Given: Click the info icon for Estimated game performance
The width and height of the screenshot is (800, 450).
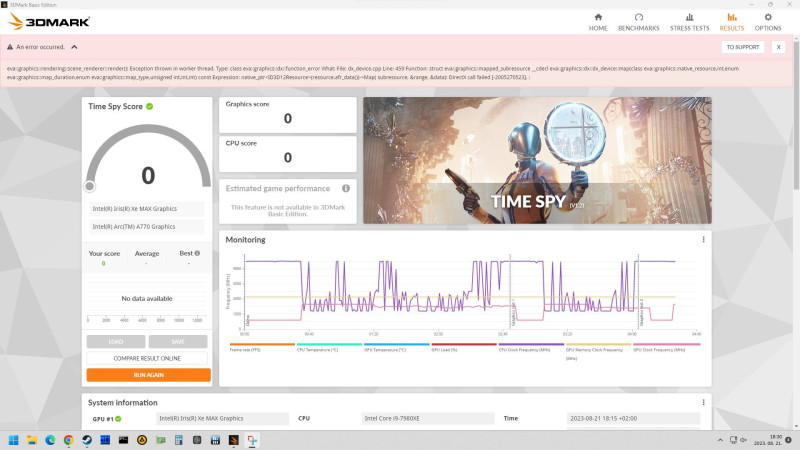Looking at the screenshot, I should point(346,188).
